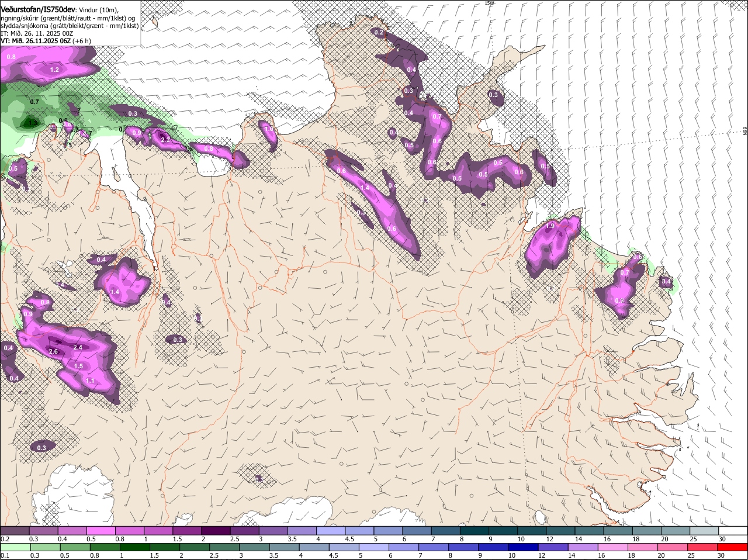Click the white 30 swatch in the snow scale

point(733,530)
